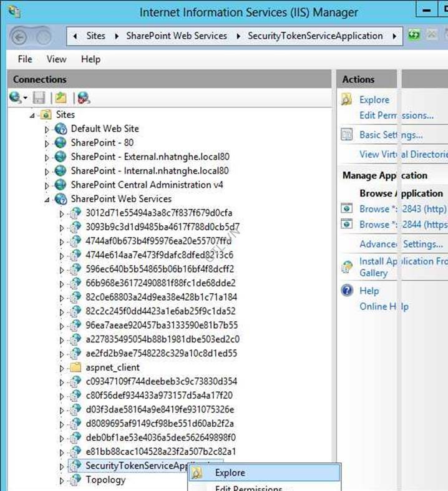Open Basic Settings link in Actions
The width and height of the screenshot is (448, 491).
point(391,135)
